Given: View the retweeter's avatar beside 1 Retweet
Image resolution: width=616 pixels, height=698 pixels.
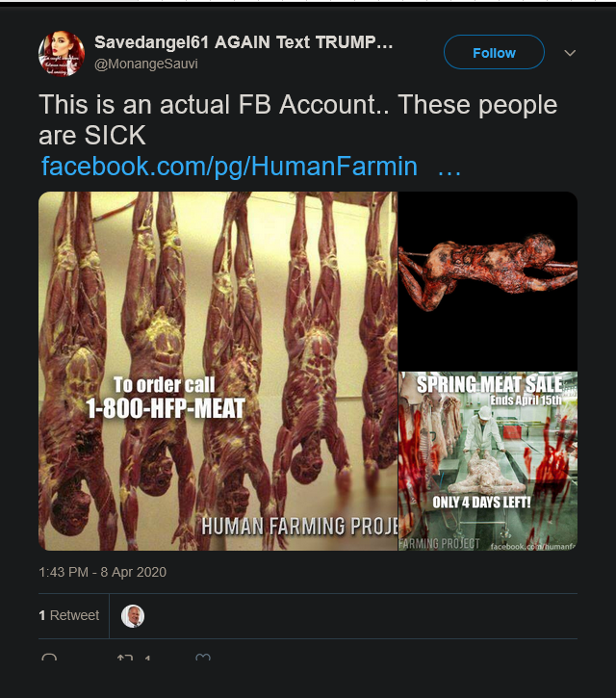Looking at the screenshot, I should [133, 615].
